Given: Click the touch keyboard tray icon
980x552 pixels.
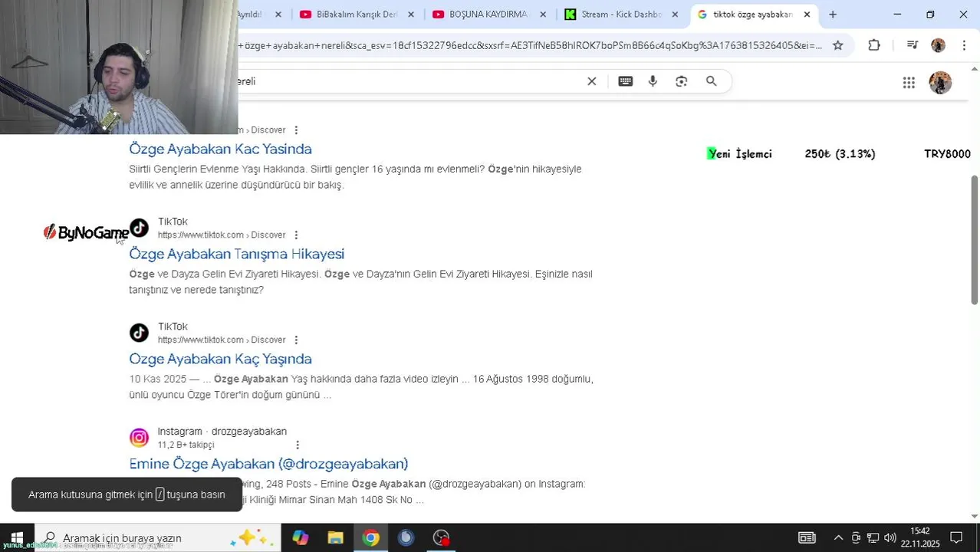Looking at the screenshot, I should (x=807, y=538).
